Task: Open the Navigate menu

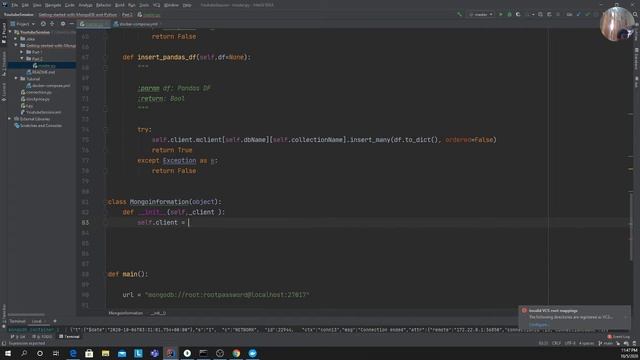Action: 53,5
